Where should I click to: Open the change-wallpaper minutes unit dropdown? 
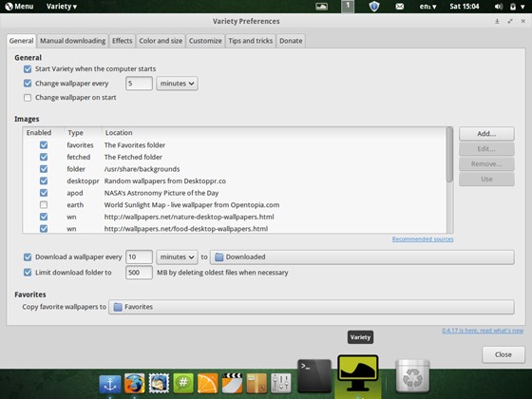pyautogui.click(x=177, y=84)
